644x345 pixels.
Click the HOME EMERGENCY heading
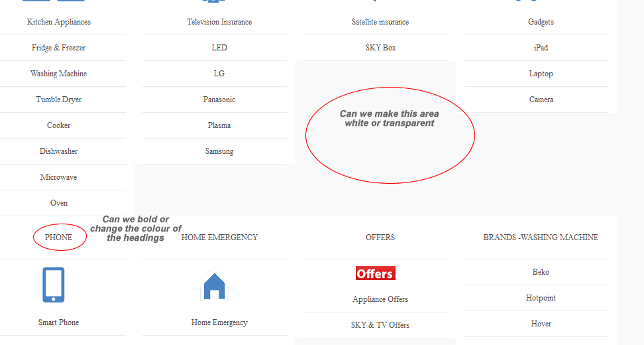[x=219, y=238]
